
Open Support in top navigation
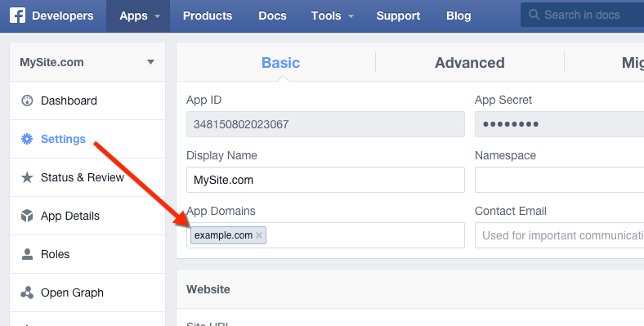coord(398,16)
